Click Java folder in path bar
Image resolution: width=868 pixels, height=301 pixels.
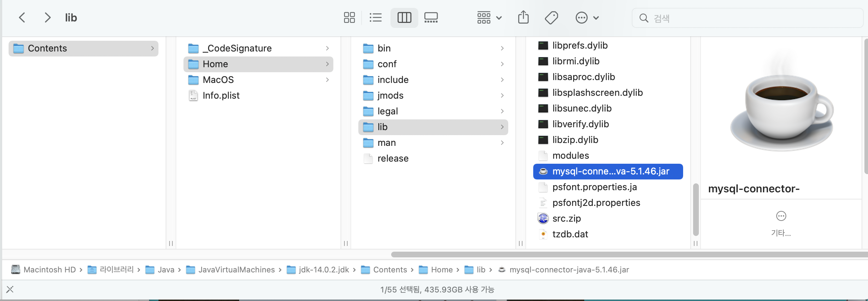[x=160, y=270]
